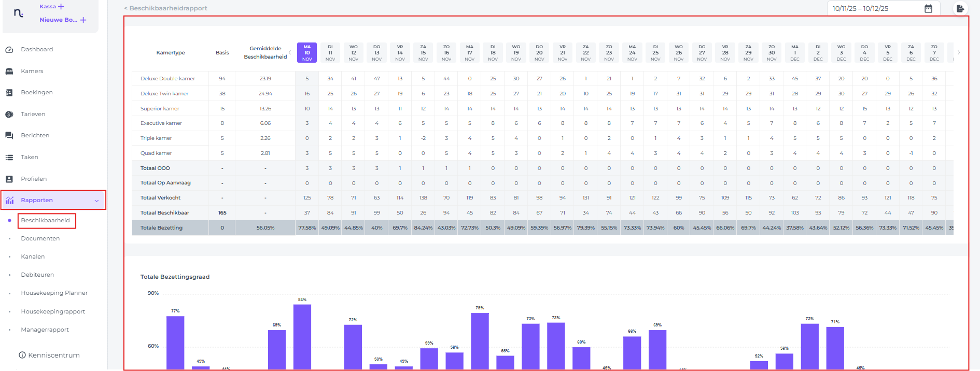
Task: Click the Tarieven dollar icon
Action: [x=9, y=115]
